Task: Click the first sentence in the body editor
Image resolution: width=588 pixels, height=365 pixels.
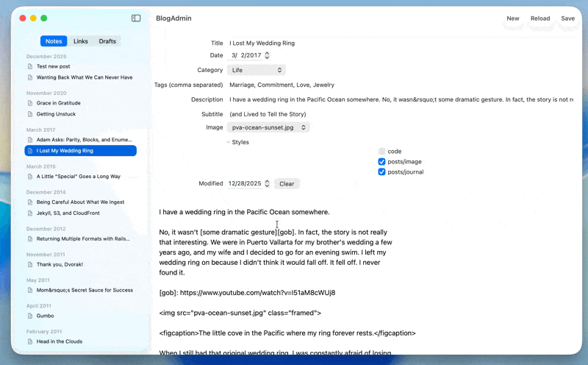Action: point(244,212)
